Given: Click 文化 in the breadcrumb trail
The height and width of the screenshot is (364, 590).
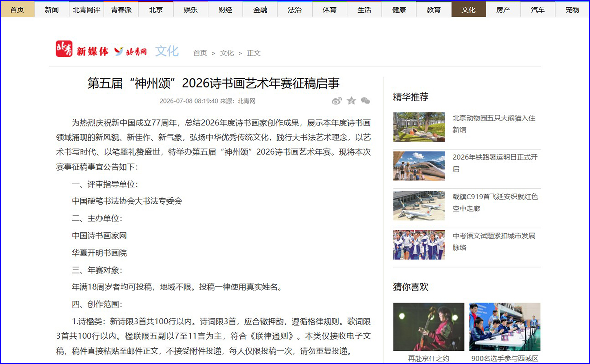Looking at the screenshot, I should [227, 53].
